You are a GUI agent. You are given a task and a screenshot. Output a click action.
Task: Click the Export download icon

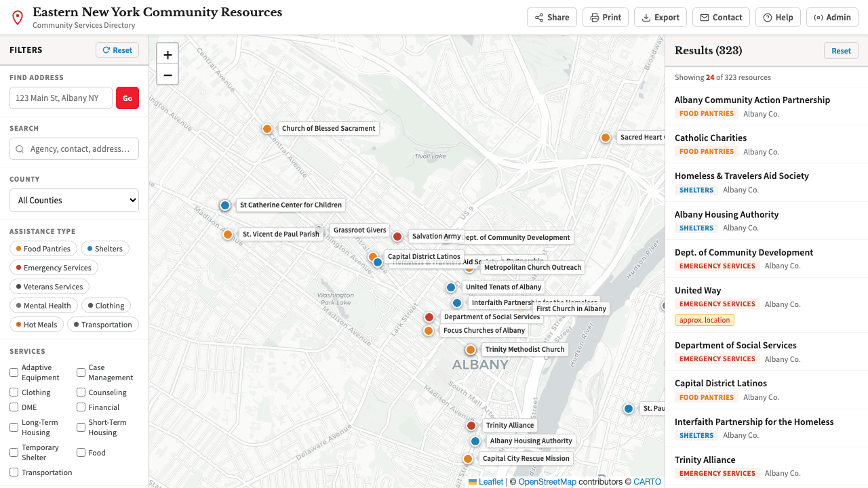(644, 17)
